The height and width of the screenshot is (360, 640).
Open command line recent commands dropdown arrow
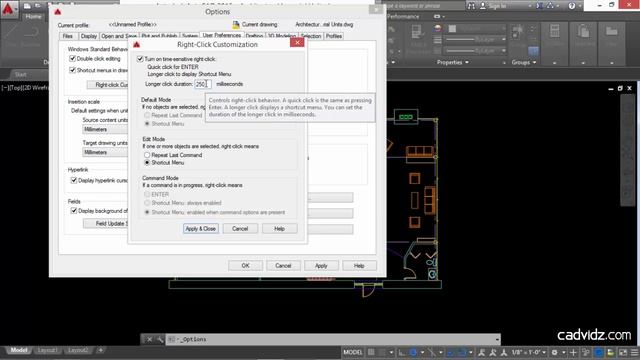click(497, 339)
